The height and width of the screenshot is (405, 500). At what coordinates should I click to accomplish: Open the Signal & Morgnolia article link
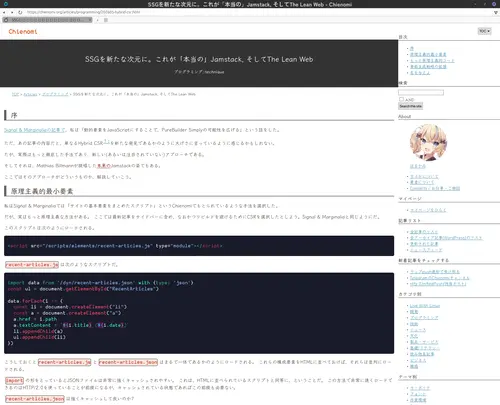(34, 130)
